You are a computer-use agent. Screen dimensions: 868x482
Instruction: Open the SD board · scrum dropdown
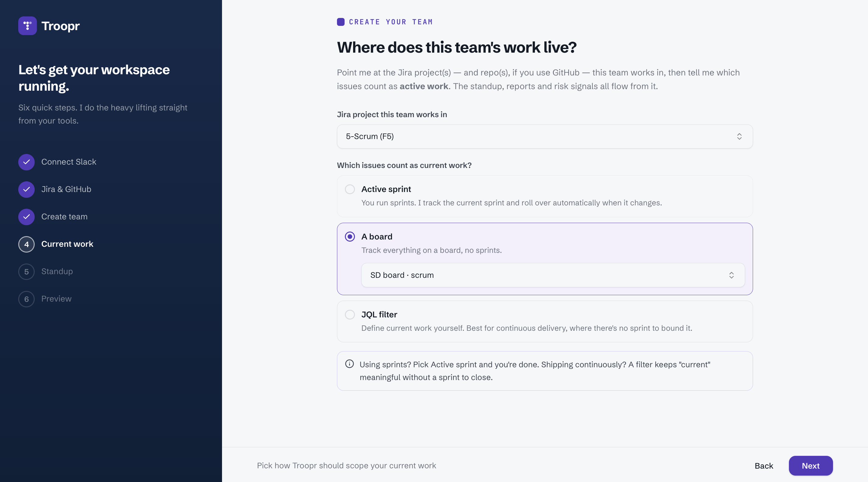point(553,275)
